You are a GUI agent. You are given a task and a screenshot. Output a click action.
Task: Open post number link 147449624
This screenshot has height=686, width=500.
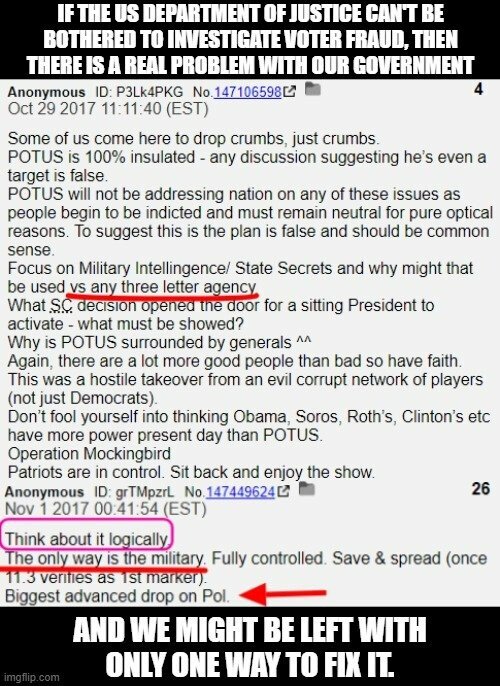pos(240,492)
